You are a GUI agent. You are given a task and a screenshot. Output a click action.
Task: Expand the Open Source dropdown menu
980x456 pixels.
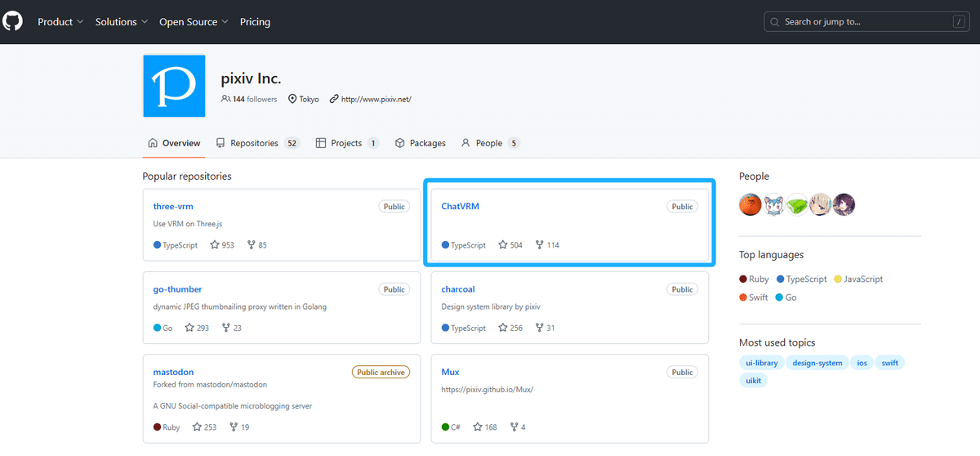[x=194, y=22]
